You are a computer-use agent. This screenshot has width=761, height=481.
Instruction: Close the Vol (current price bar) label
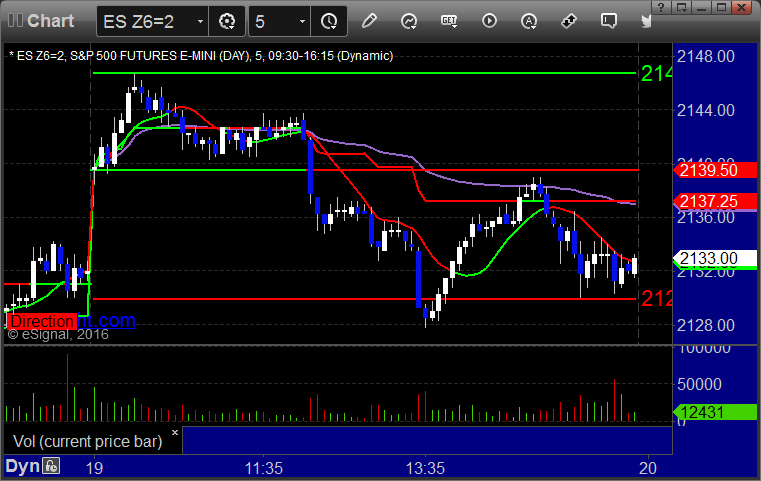coord(175,432)
